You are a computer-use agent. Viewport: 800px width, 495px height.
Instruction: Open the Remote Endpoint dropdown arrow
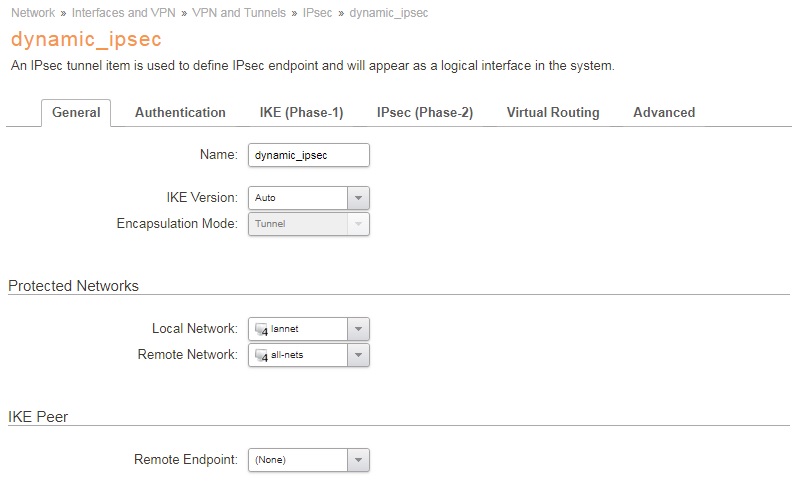[x=358, y=460]
